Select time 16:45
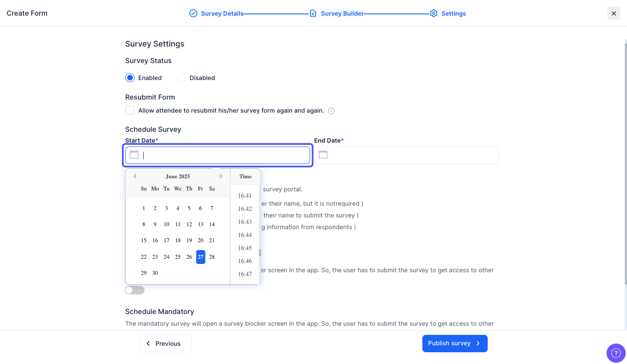627x364 pixels. coord(245,248)
